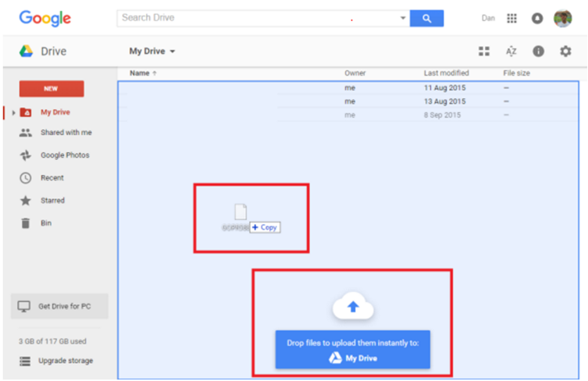Click the Recent clock icon

click(26, 178)
